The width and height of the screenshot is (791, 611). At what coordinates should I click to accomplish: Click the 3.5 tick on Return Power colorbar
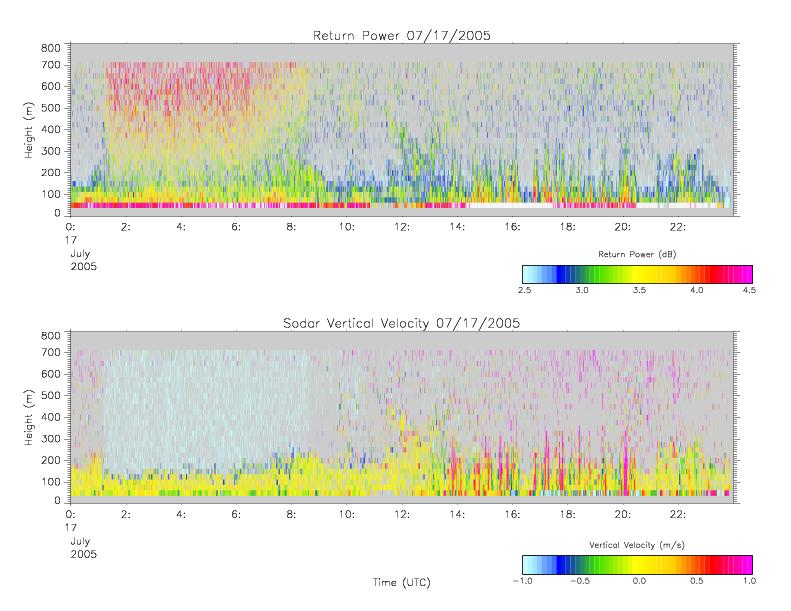tap(639, 290)
